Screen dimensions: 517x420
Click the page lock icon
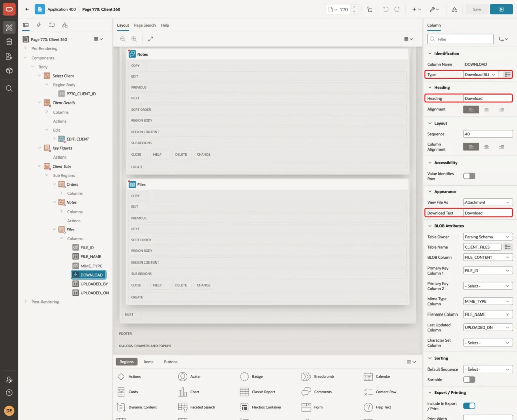pyautogui.click(x=369, y=9)
